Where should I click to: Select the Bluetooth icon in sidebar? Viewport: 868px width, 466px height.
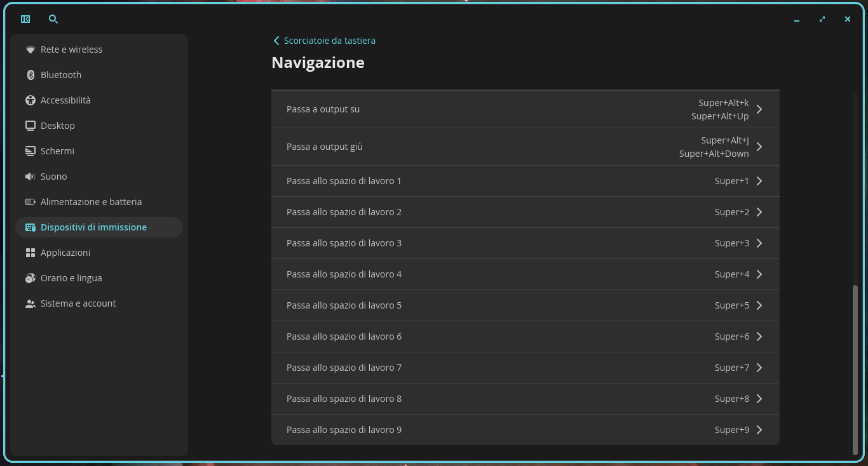click(x=31, y=75)
